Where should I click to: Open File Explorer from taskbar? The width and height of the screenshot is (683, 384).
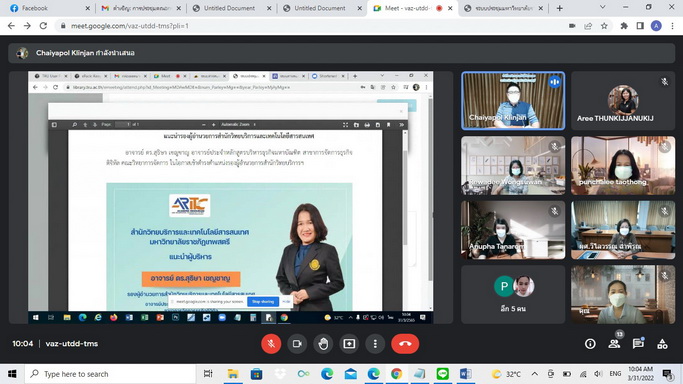click(x=233, y=374)
